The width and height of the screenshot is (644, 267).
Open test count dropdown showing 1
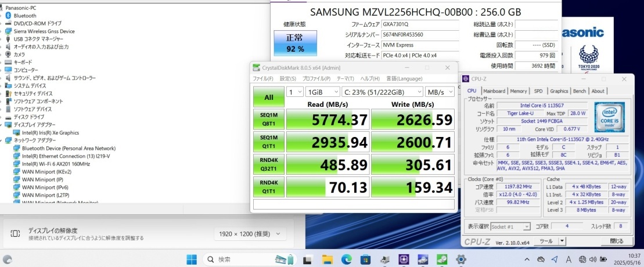(x=295, y=92)
